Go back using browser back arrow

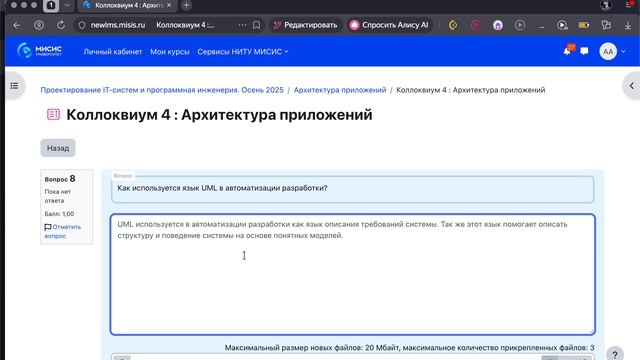pos(17,25)
